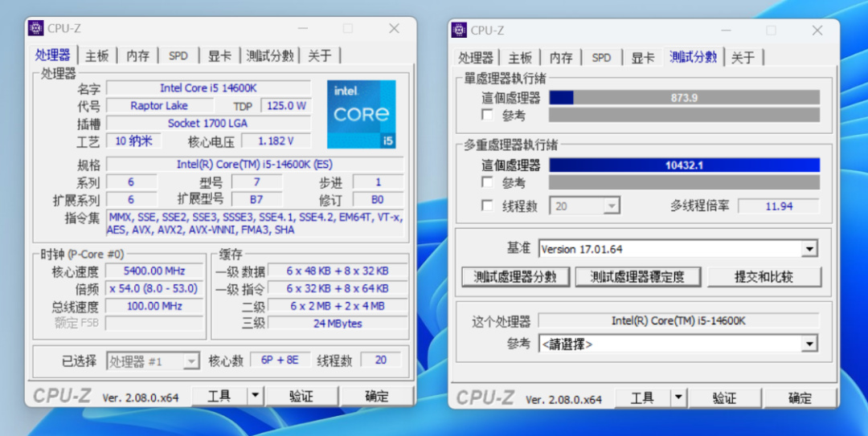Open the 工具 dropdown arrow in left window
868x436 pixels.
(255, 396)
